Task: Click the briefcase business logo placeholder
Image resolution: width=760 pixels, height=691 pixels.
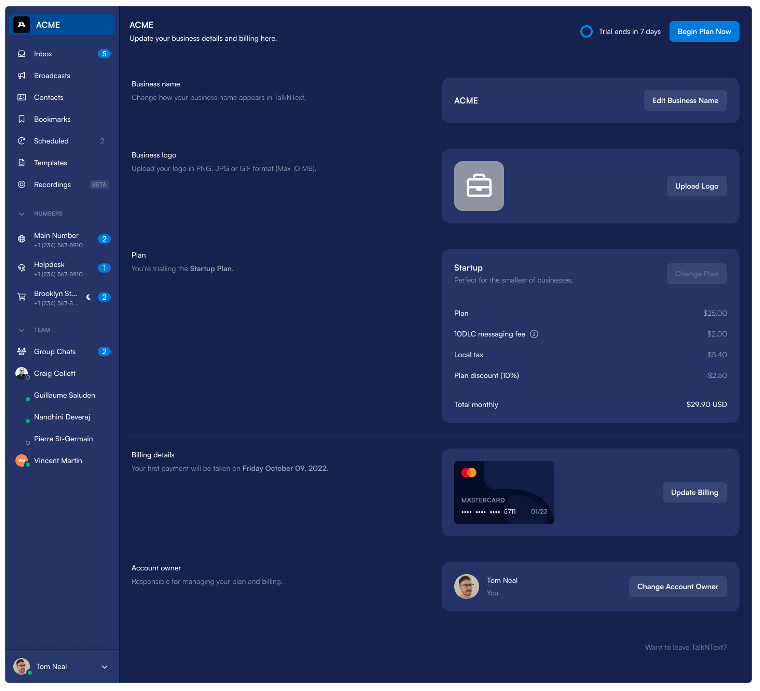Action: (x=479, y=186)
